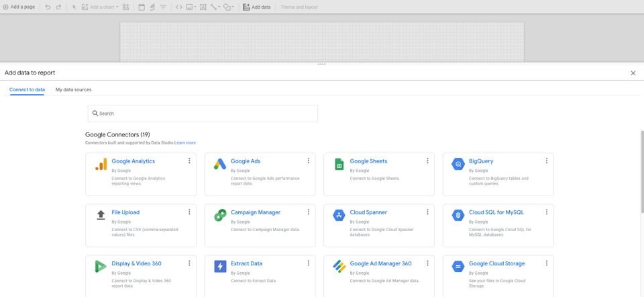Switch to My data sources tab
644x297 pixels.
(x=73, y=89)
